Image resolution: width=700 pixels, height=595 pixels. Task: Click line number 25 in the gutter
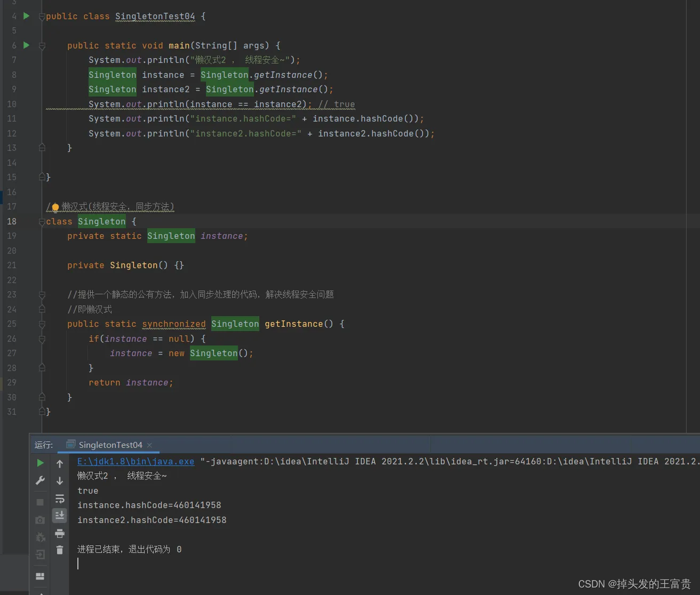[x=12, y=324]
